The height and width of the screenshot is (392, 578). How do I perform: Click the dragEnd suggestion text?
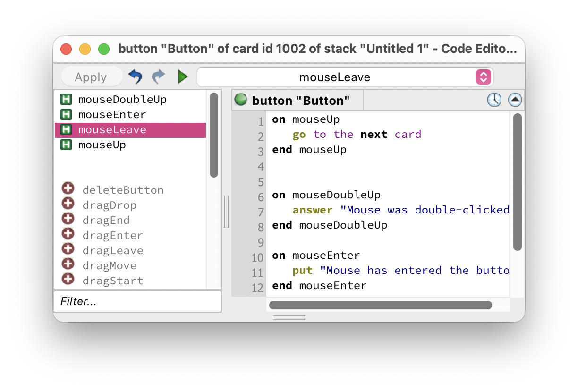tap(106, 221)
